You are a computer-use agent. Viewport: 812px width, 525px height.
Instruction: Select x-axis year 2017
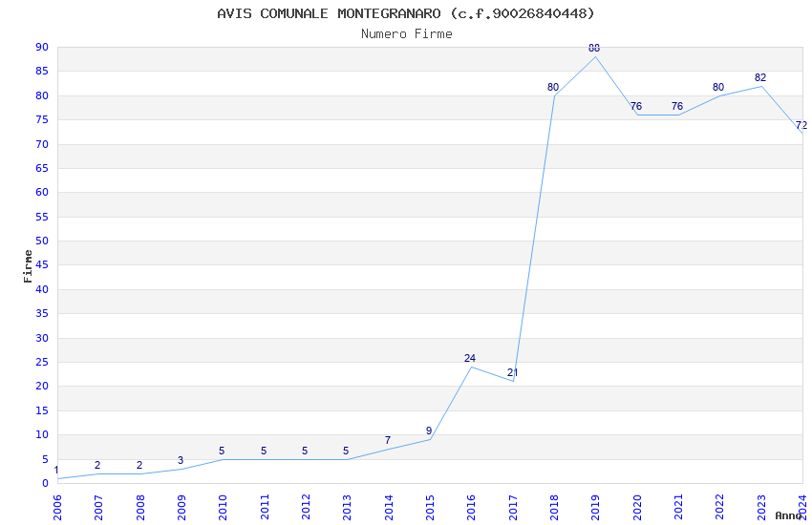[513, 508]
